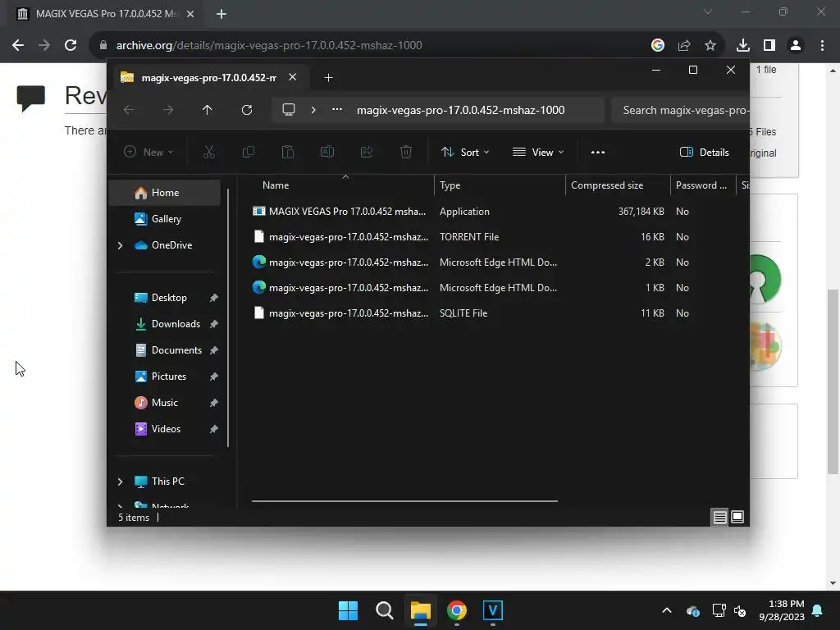
Task: Reload the archive.org page in Chrome
Action: pyautogui.click(x=71, y=45)
